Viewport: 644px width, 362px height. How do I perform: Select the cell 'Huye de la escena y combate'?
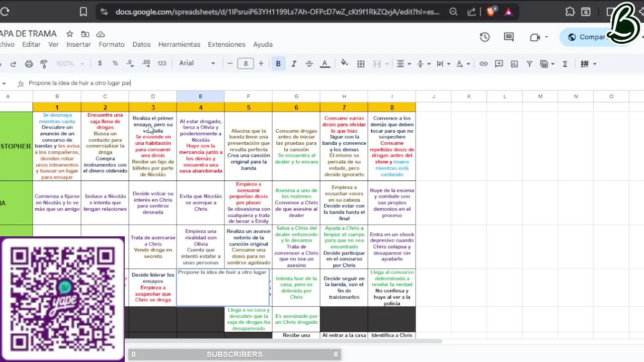392,203
